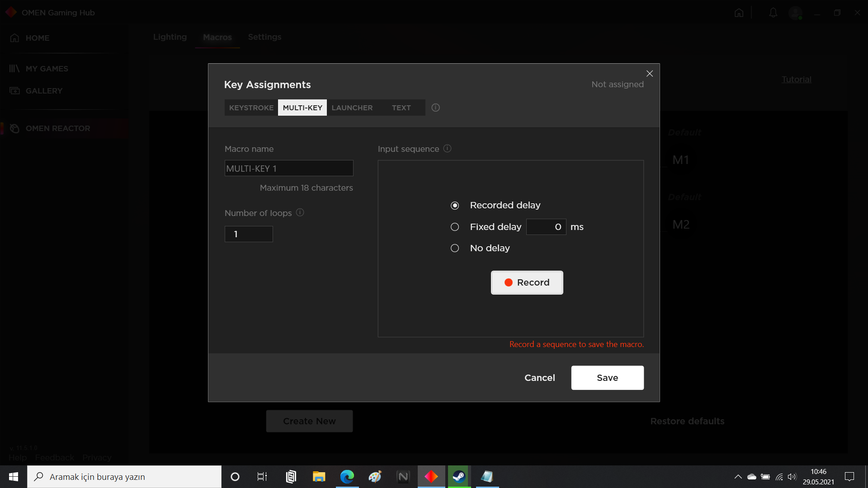Switch to the KEYSTROKE tab

(x=251, y=107)
